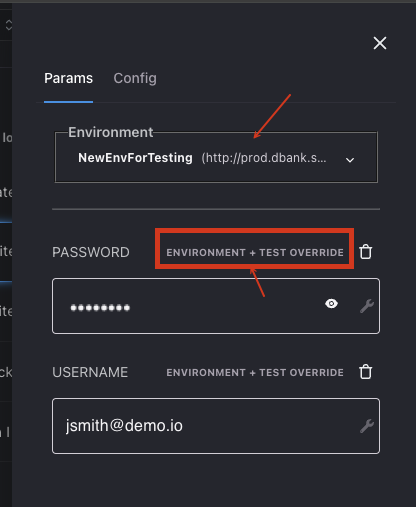Click the up-down sort arrows at left edge
This screenshot has width=416, height=507.
pyautogui.click(x=9, y=25)
